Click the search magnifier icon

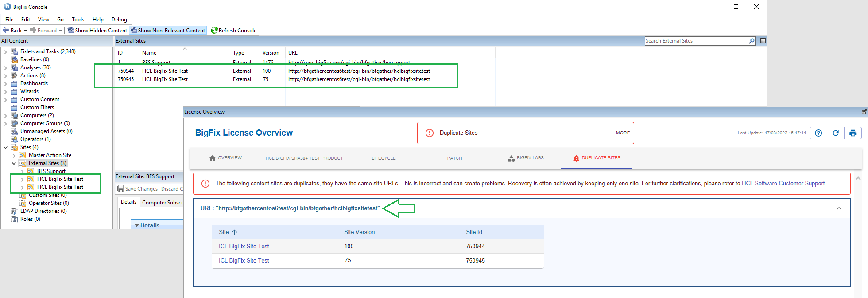(x=752, y=41)
